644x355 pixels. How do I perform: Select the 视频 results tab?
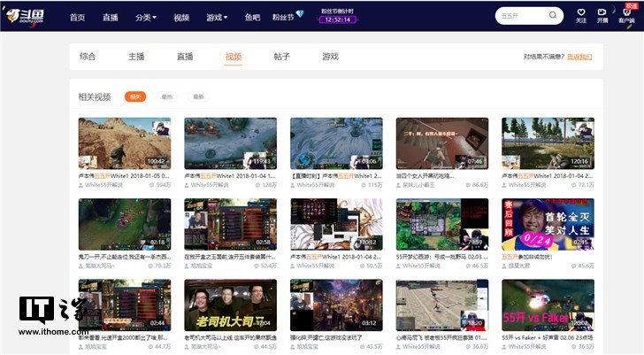[234, 57]
